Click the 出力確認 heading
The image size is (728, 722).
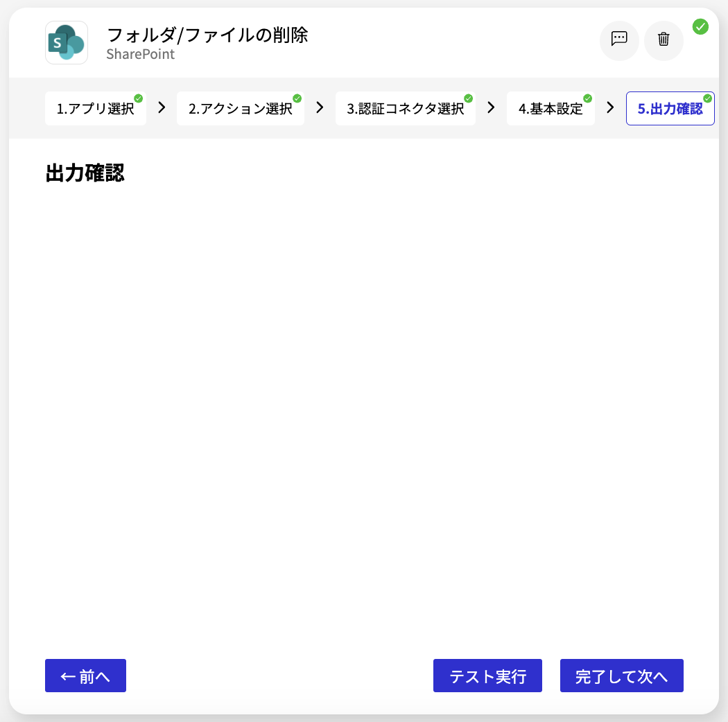coord(85,173)
